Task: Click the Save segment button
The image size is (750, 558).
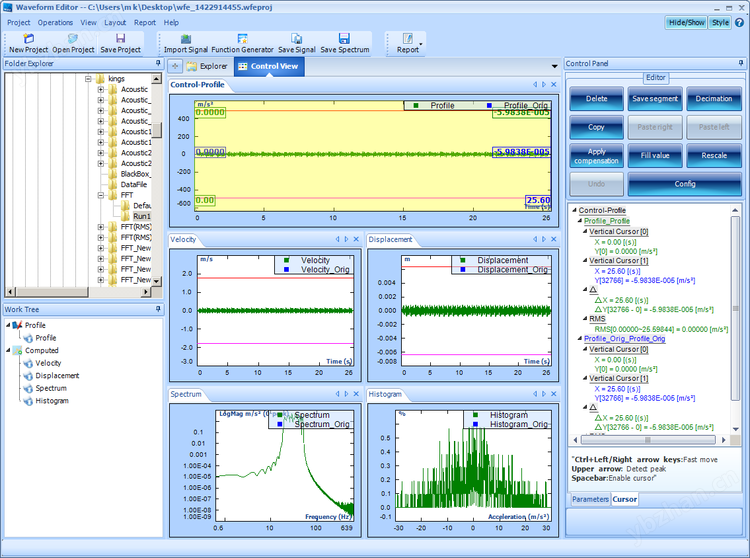Action: (655, 98)
